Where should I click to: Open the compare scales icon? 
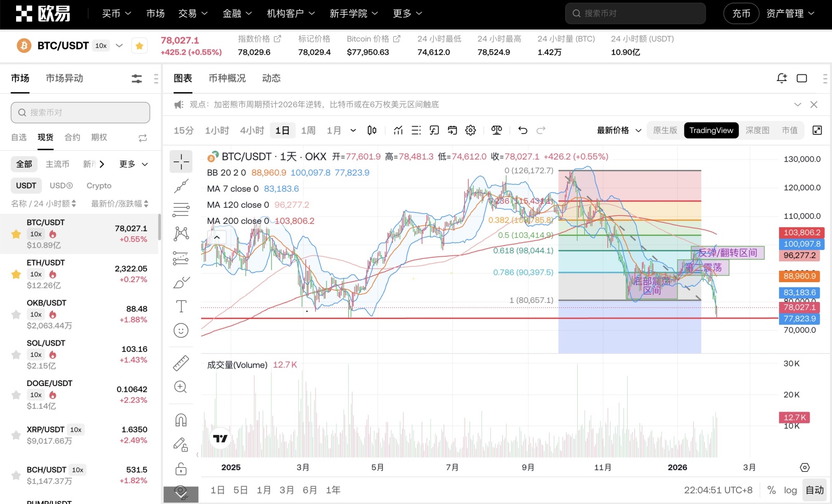pyautogui.click(x=497, y=130)
